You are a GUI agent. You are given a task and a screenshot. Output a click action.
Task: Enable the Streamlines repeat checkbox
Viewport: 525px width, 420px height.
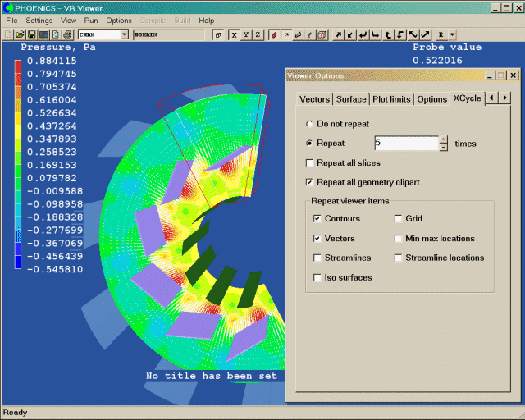click(317, 258)
